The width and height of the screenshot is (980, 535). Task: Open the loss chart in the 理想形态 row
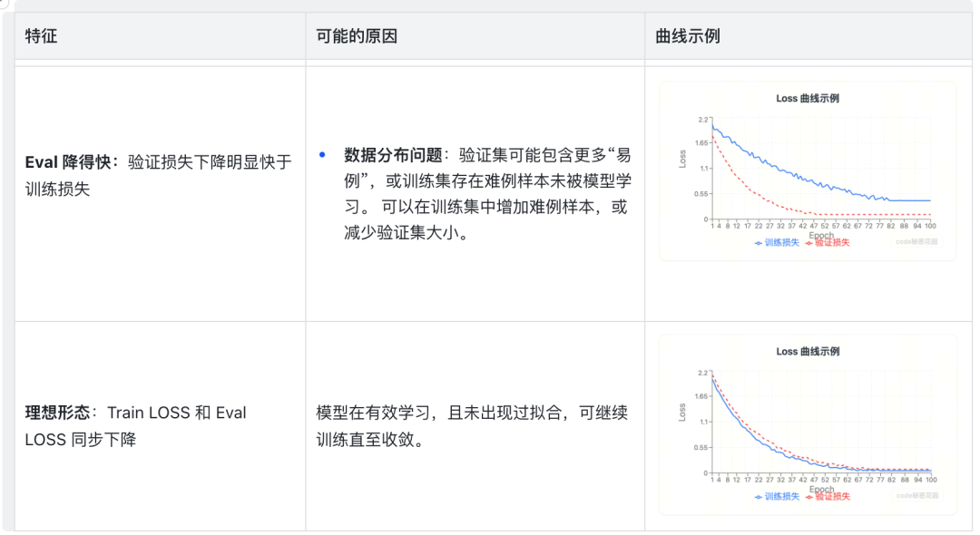(808, 424)
